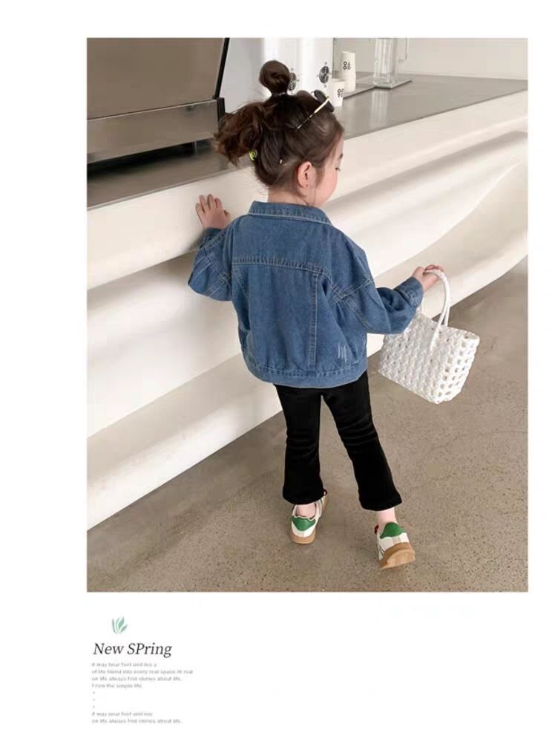The width and height of the screenshot is (555, 756).
Task: Click the green leaf icon above New SPring
Action: pos(119,625)
